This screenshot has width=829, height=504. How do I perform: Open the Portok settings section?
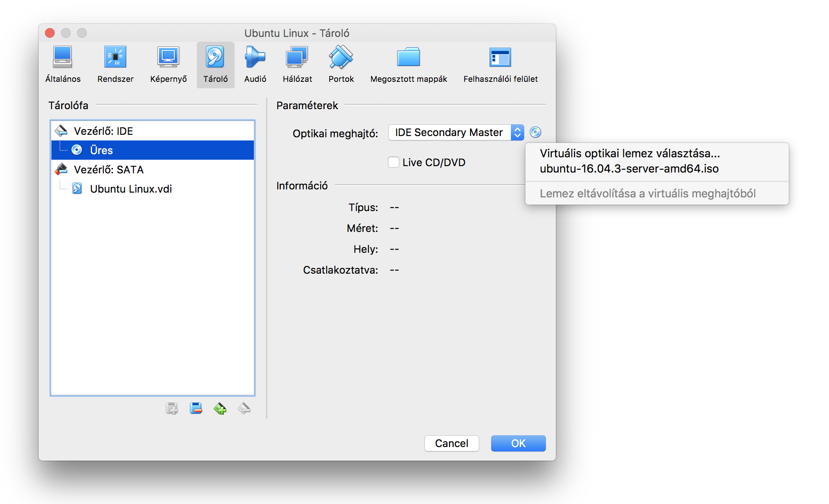[341, 65]
